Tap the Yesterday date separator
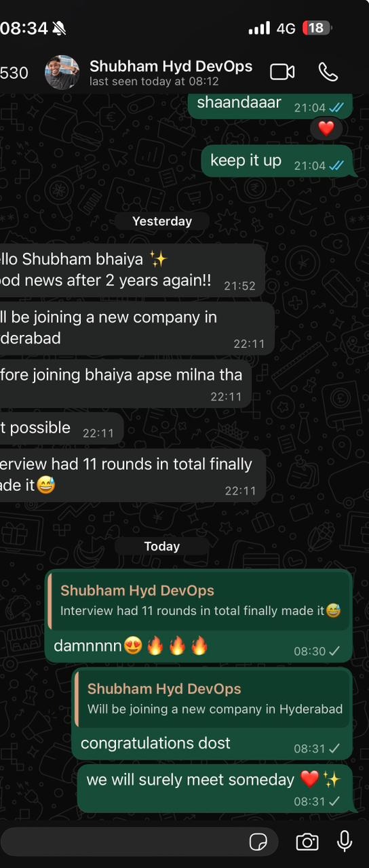 coord(162,221)
